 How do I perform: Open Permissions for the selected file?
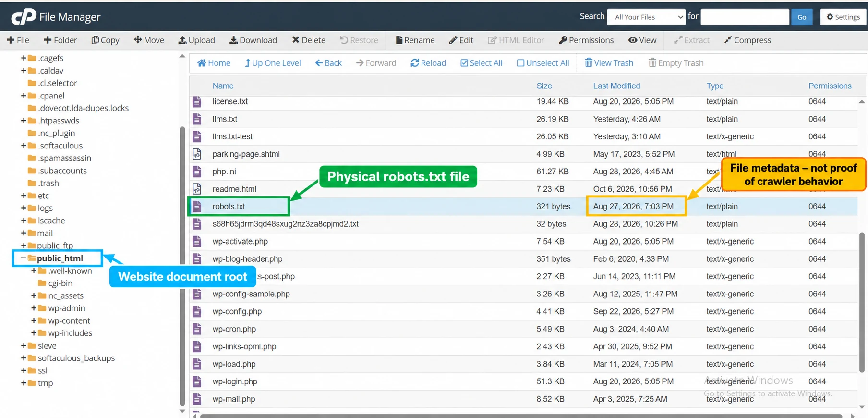pyautogui.click(x=586, y=40)
